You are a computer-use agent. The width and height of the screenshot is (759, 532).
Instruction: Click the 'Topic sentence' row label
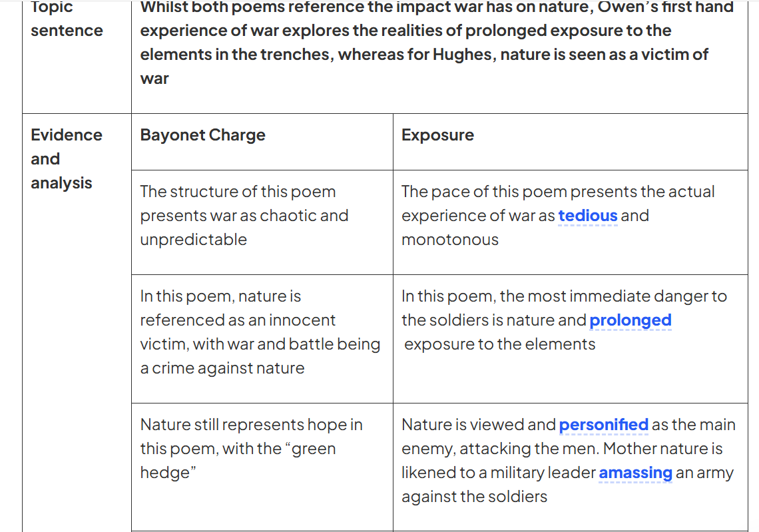[x=67, y=19]
